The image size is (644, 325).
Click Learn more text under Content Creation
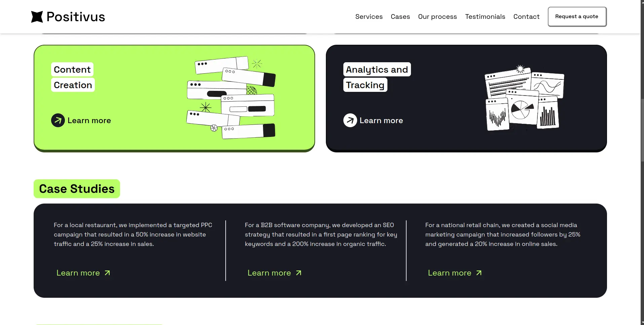click(89, 120)
